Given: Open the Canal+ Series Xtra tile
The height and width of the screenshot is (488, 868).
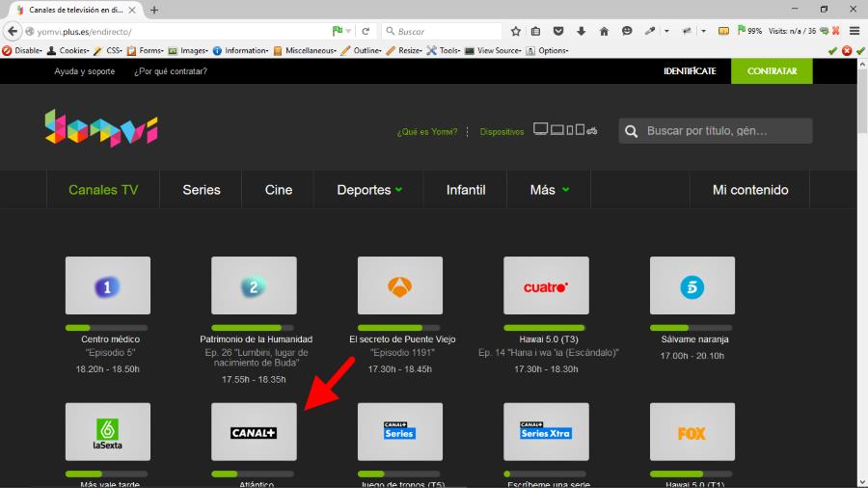Looking at the screenshot, I should click(547, 431).
